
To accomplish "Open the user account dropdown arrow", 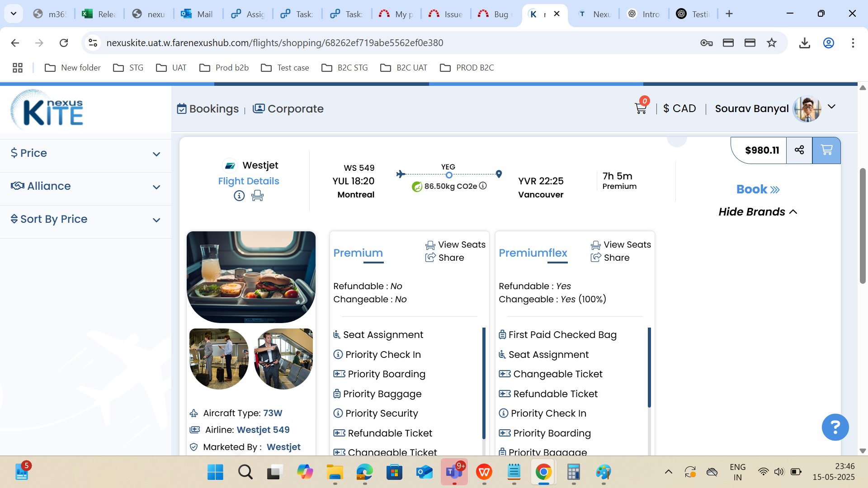I will coord(831,107).
